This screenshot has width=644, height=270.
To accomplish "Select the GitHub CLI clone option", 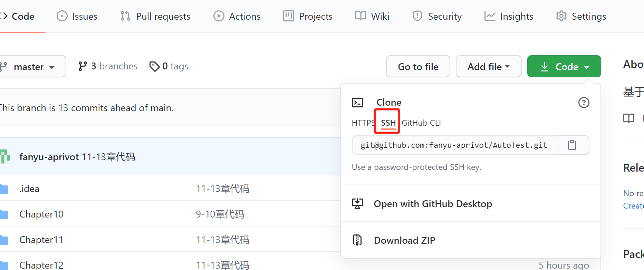I will click(421, 122).
